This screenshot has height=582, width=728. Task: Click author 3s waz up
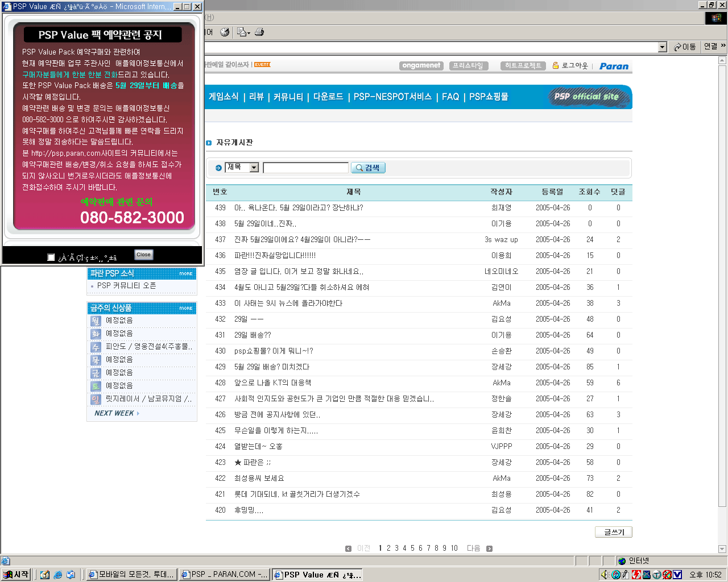coord(501,240)
